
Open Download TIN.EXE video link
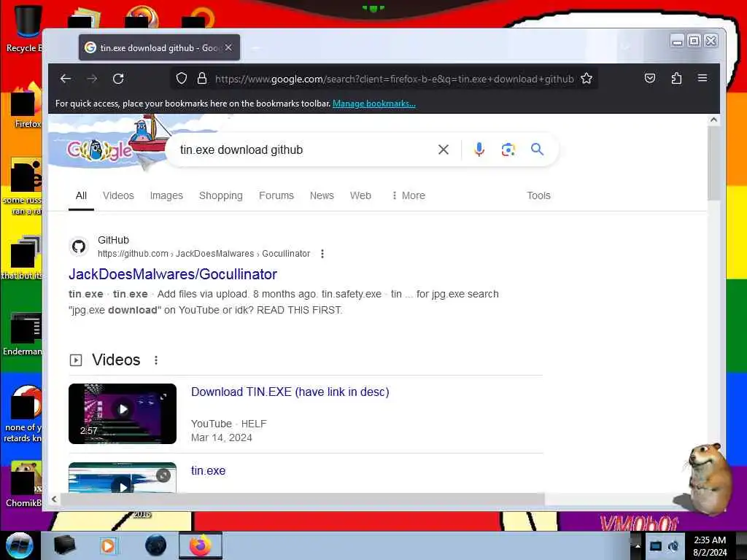pos(290,392)
